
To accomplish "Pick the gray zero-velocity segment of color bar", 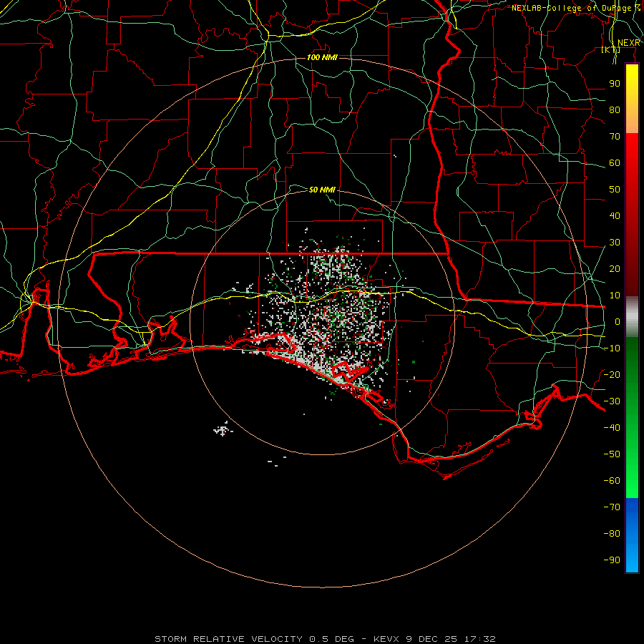I will (632, 317).
